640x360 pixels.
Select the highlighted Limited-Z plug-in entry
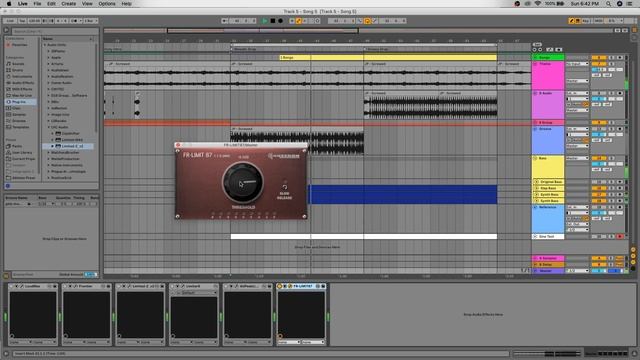(68, 146)
